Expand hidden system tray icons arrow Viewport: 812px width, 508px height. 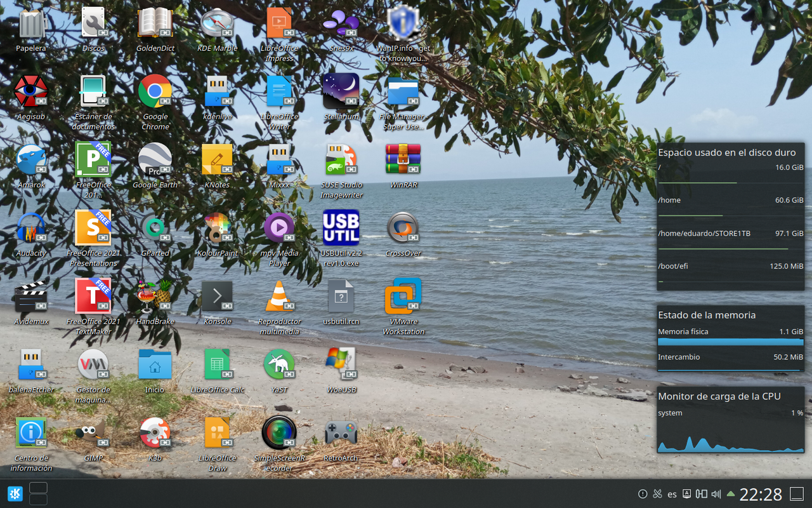click(731, 494)
